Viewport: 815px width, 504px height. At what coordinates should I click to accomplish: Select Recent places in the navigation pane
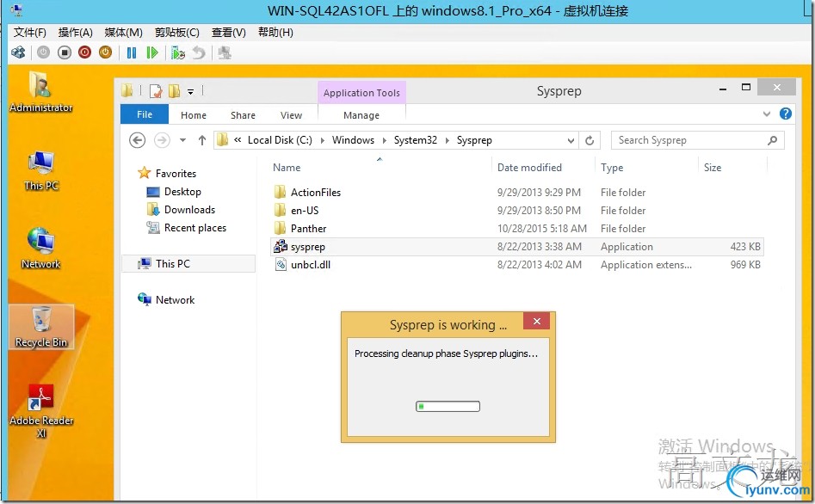pyautogui.click(x=187, y=228)
